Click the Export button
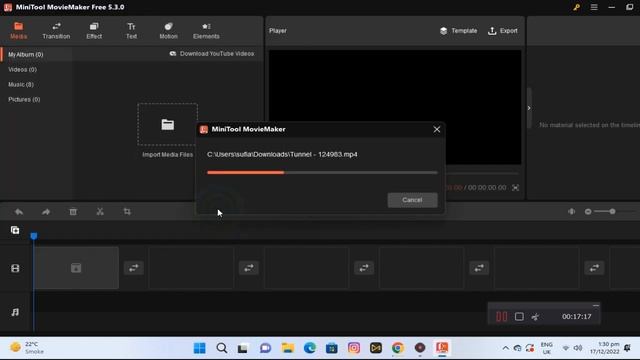Screen dimensions: 640x360 (503, 31)
